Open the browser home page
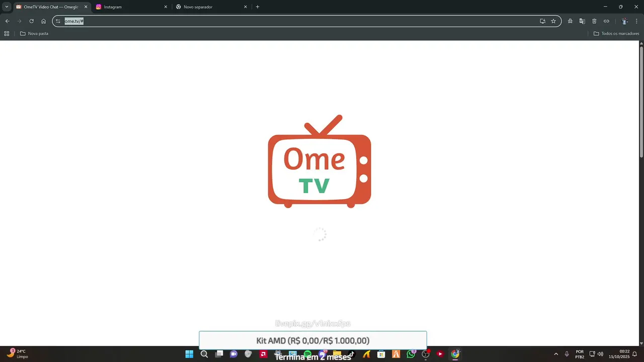 (x=43, y=21)
